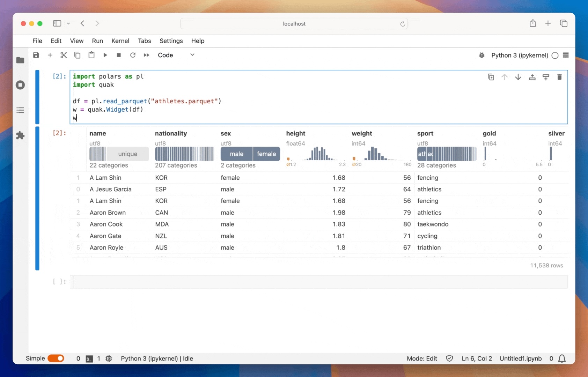Click the localhost address bar
Image resolution: width=588 pixels, height=377 pixels.
(x=294, y=24)
